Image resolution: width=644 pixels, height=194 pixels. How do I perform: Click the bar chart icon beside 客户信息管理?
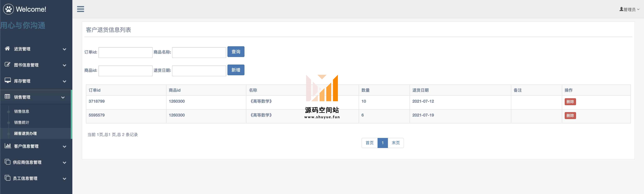click(8, 145)
